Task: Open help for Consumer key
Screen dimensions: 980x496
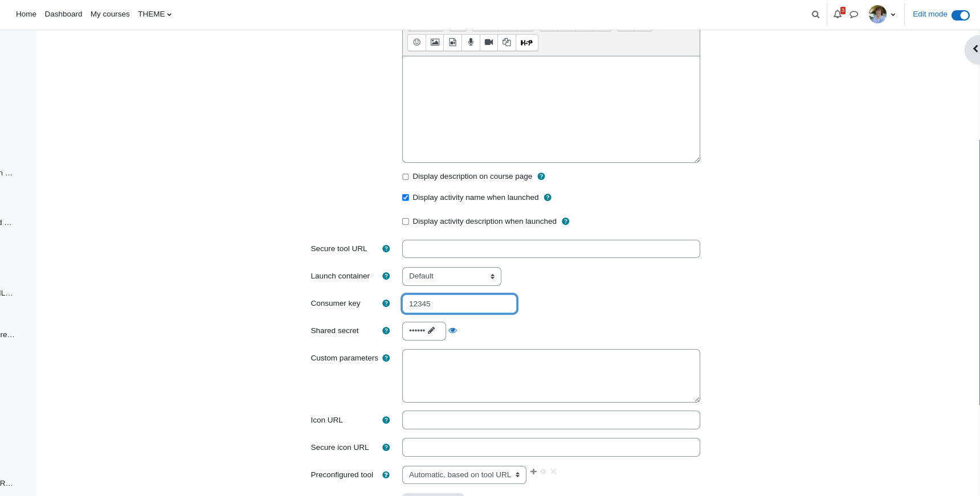Action: tap(386, 304)
